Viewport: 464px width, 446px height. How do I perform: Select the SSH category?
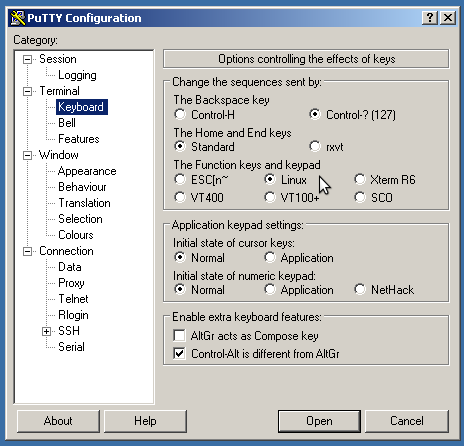(69, 331)
